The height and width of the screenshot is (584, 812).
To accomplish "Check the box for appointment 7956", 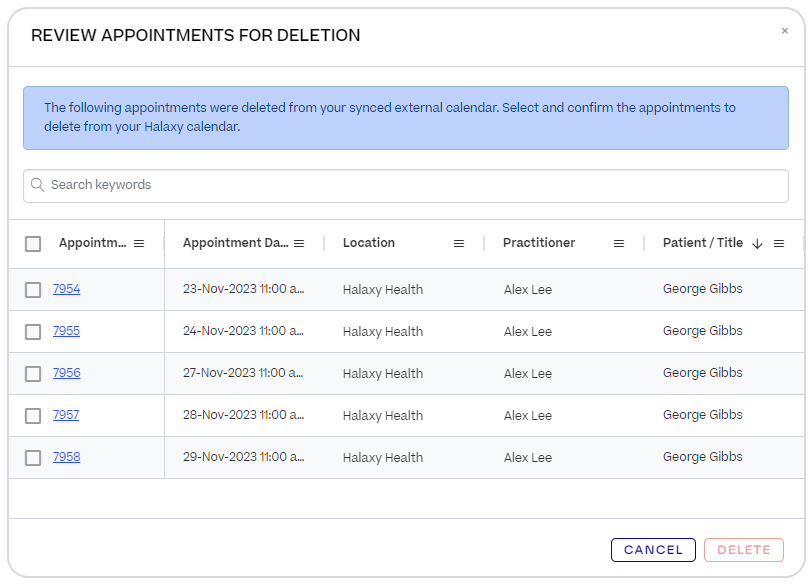I will [x=33, y=374].
